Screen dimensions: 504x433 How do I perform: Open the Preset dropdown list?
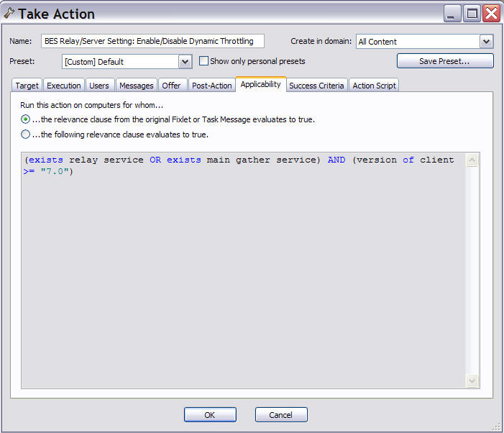pyautogui.click(x=185, y=61)
